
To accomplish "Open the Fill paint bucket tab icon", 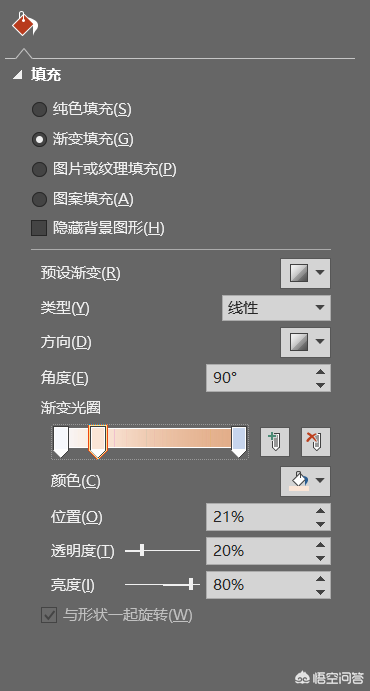I will [x=25, y=24].
